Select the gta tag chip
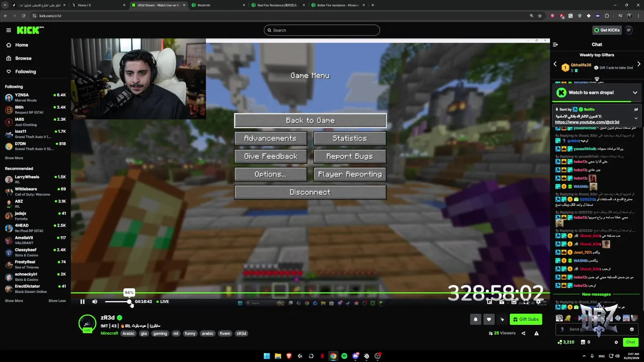The image size is (644, 362). coord(144,333)
